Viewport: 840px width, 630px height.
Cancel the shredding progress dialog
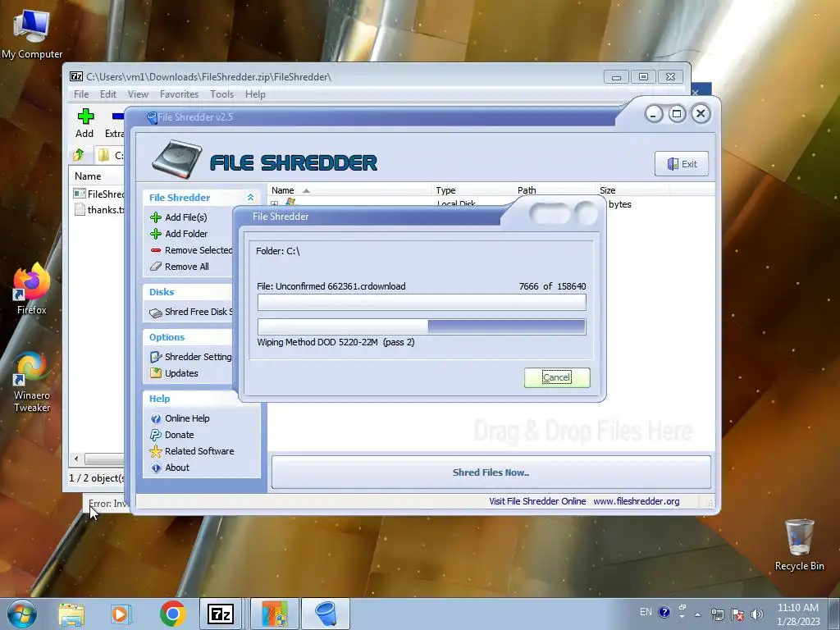click(557, 377)
